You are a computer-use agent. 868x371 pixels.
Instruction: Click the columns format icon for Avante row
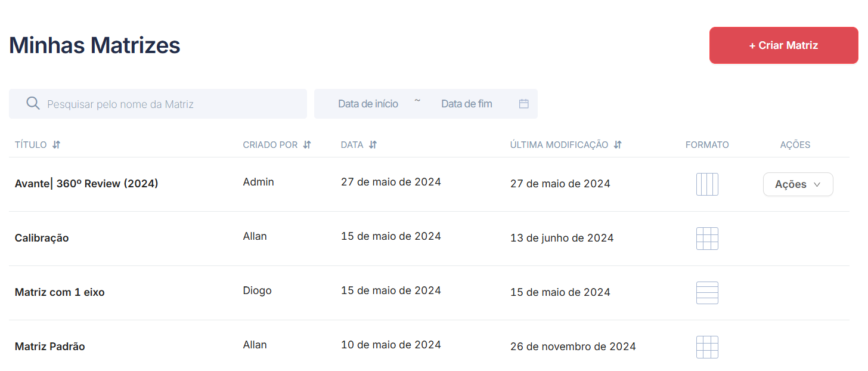707,184
